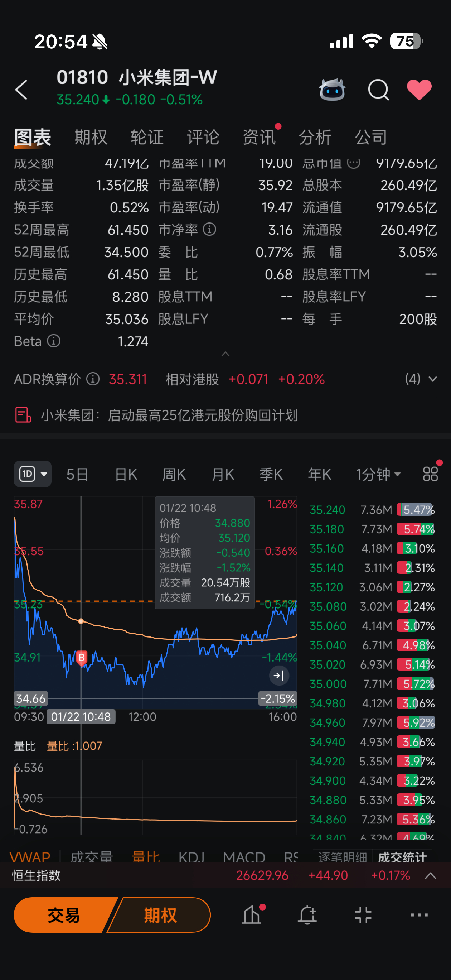451x980 pixels.
Task: Tap the news document icon
Action: [23, 415]
